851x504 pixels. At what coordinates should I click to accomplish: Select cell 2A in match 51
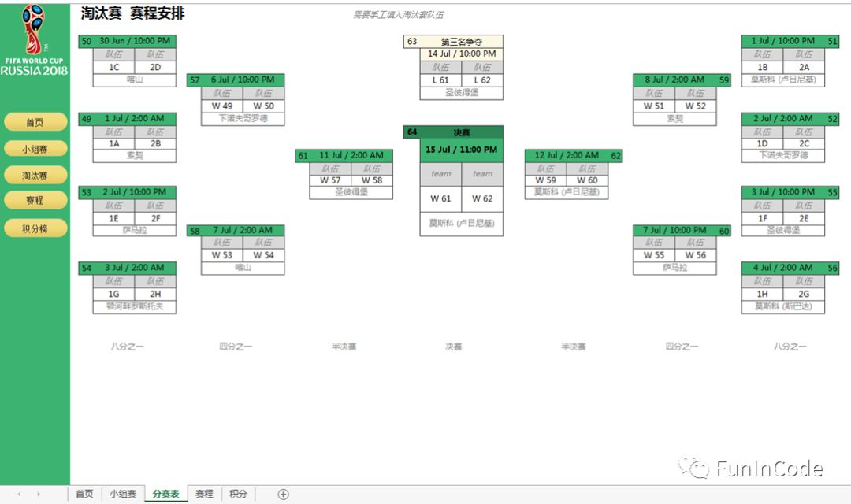804,67
